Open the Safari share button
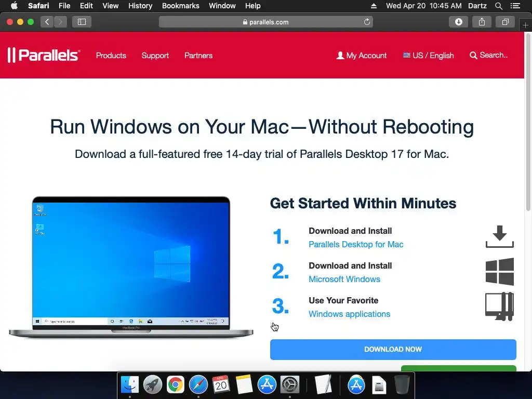Viewport: 532px width, 399px height. 482,22
